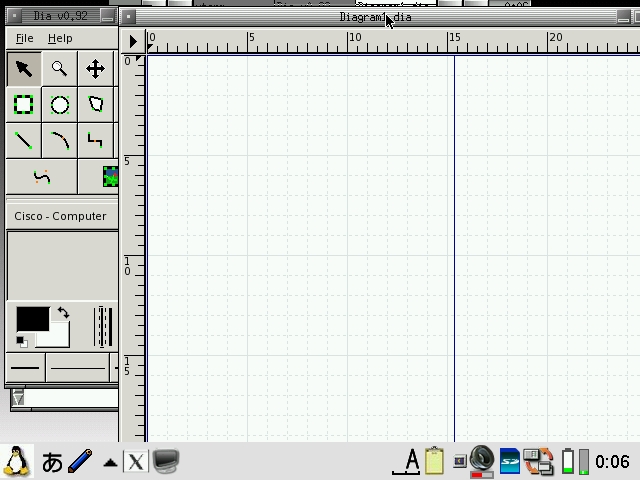640x480 pixels.
Task: Open the line width selector
Action: click(x=102, y=327)
